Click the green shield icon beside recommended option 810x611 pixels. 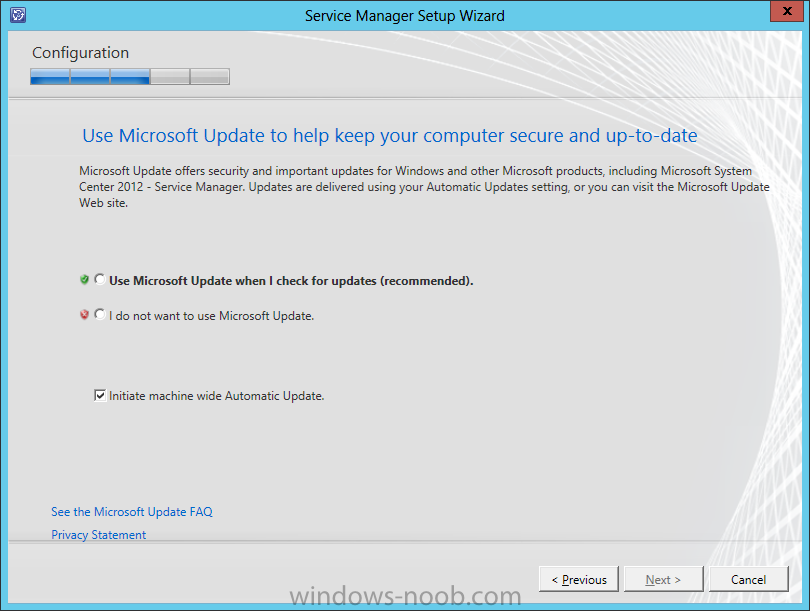point(85,280)
